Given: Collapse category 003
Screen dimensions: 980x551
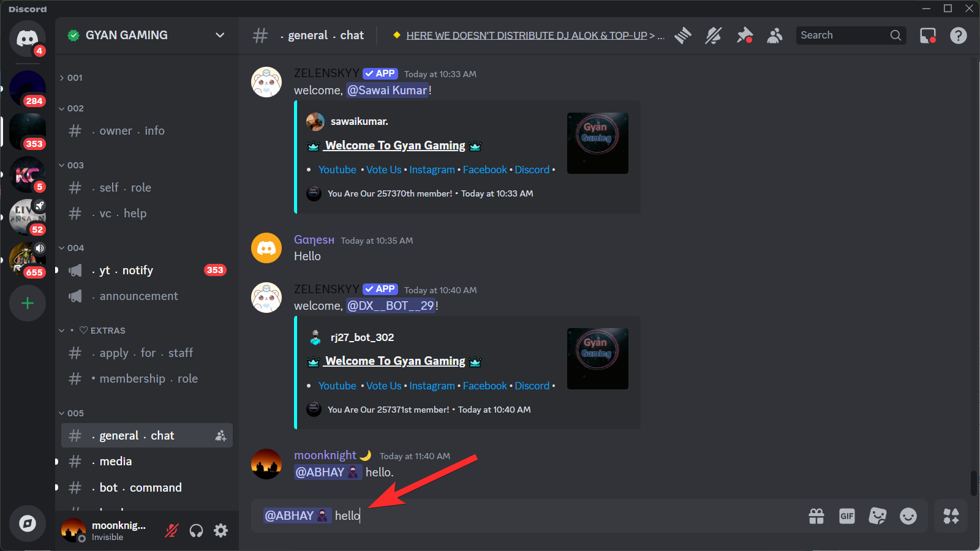Looking at the screenshot, I should 71,165.
